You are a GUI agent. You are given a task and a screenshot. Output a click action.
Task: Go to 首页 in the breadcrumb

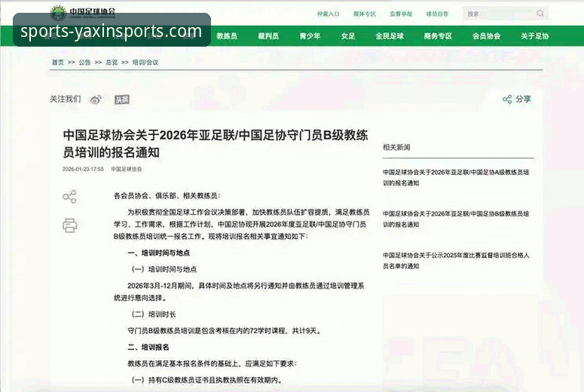[58, 63]
